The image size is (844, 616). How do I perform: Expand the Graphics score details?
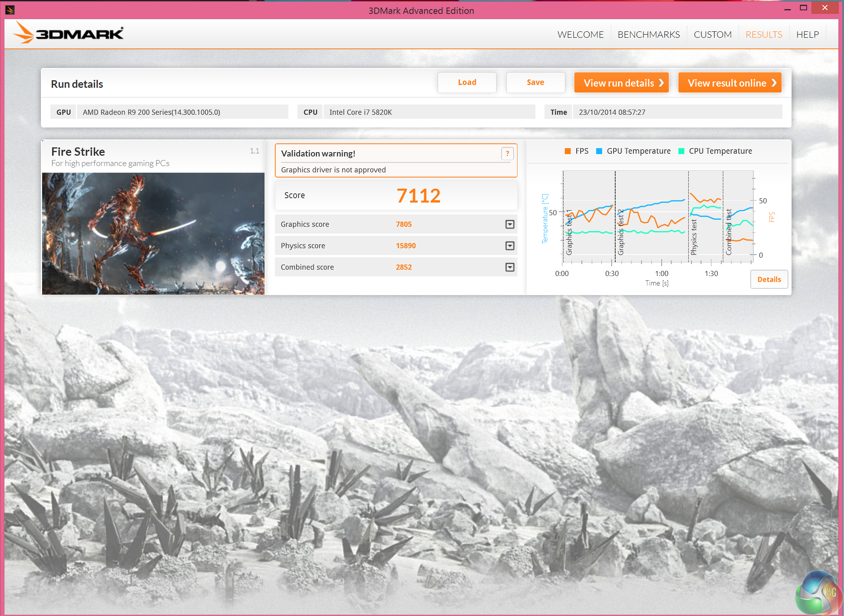[510, 224]
